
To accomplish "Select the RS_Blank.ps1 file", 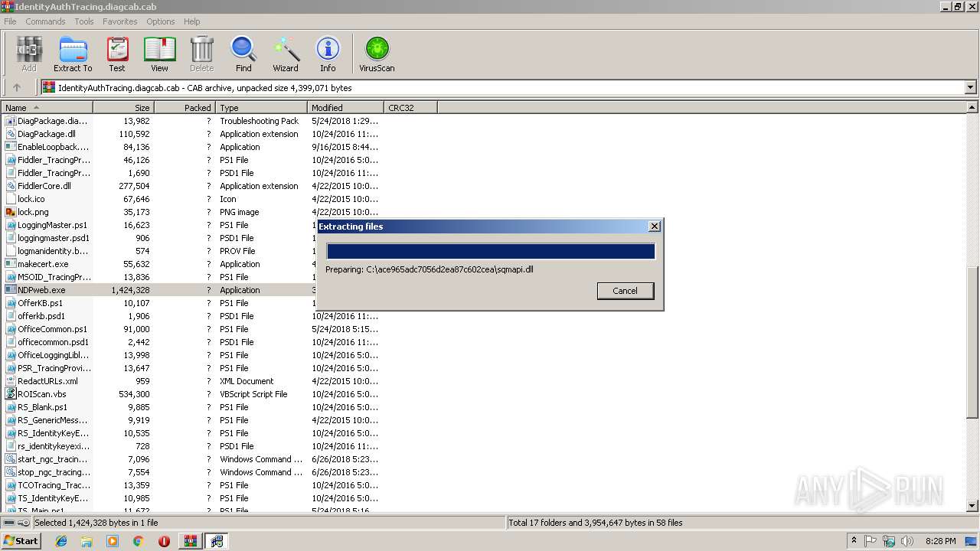I will click(42, 407).
